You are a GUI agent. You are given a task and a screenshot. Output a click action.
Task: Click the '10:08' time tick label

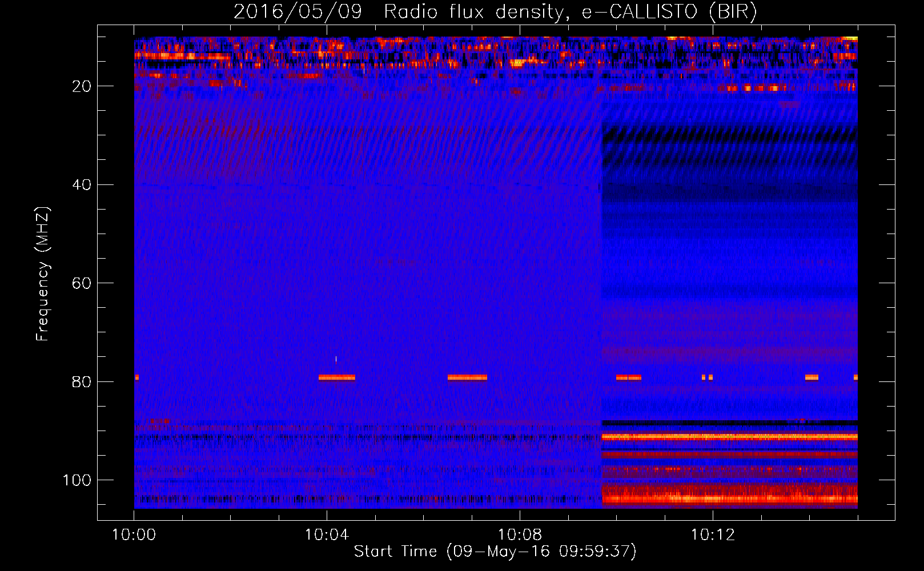[520, 535]
